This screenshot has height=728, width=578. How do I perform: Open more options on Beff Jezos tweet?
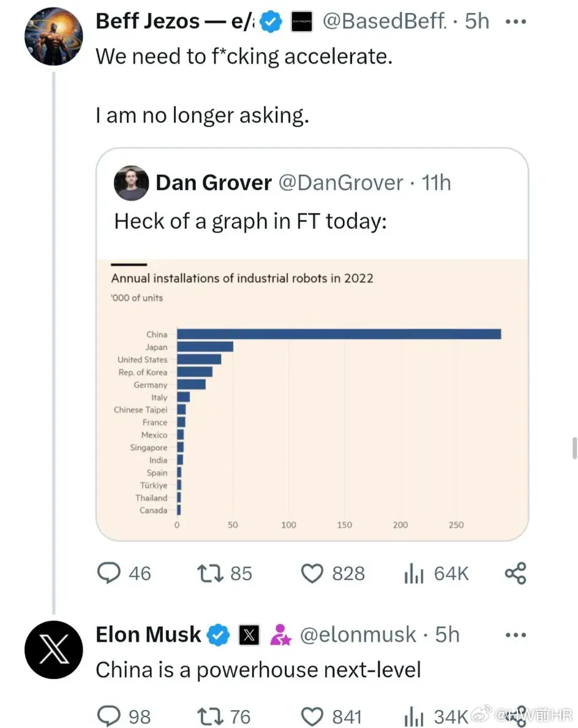click(x=516, y=21)
